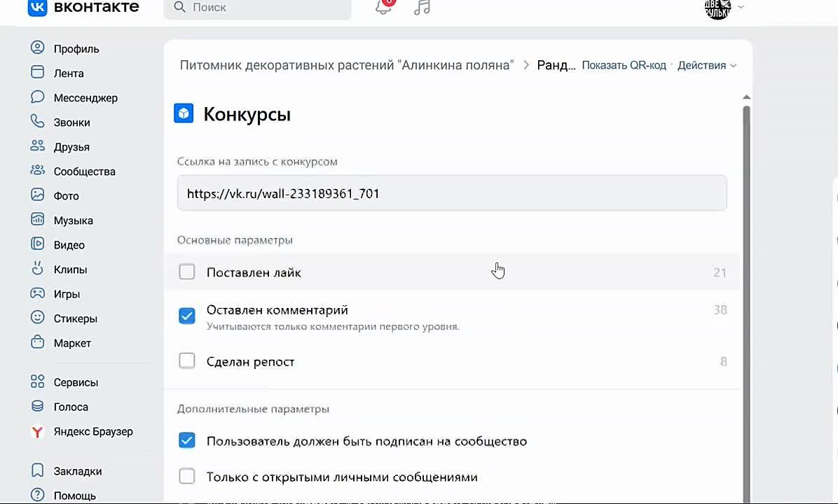Click the Лента sidebar icon

37,72
